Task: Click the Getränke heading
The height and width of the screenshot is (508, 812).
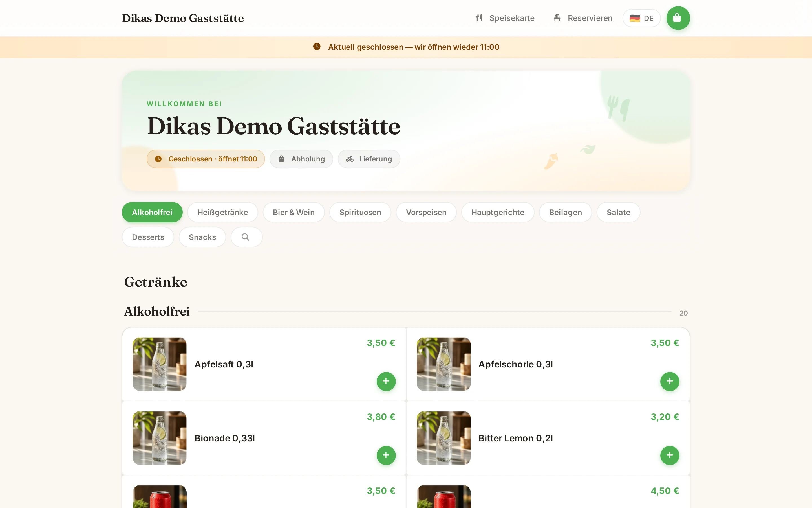Action: 156,282
